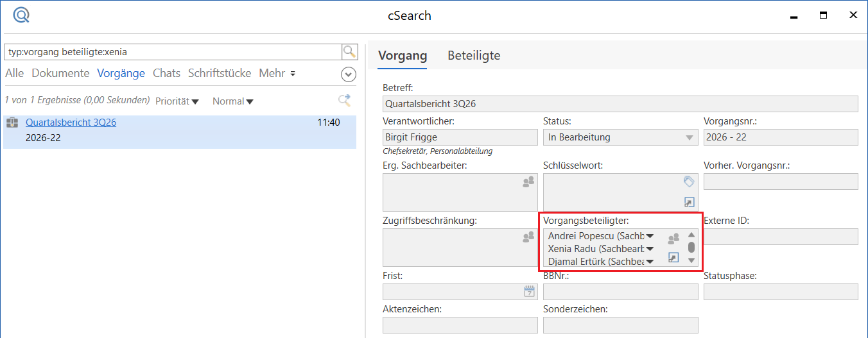Select the Chats filter

[x=166, y=73]
